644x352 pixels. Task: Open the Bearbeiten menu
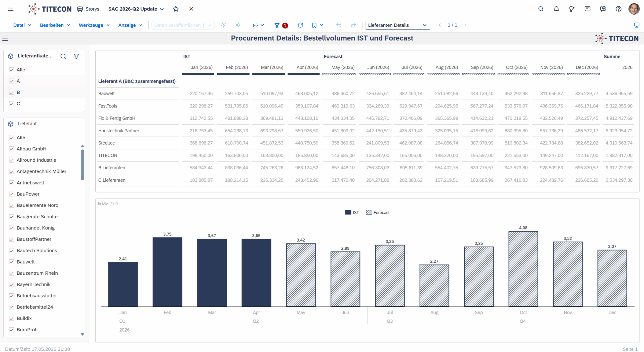pos(55,25)
